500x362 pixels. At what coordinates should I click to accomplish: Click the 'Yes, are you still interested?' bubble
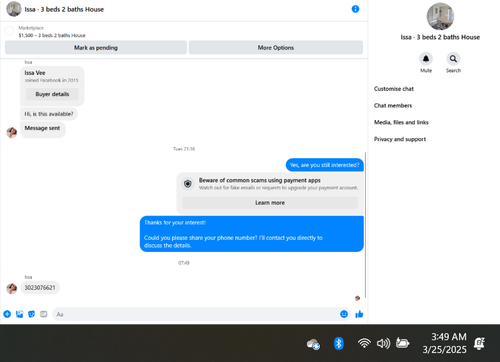pyautogui.click(x=325, y=165)
